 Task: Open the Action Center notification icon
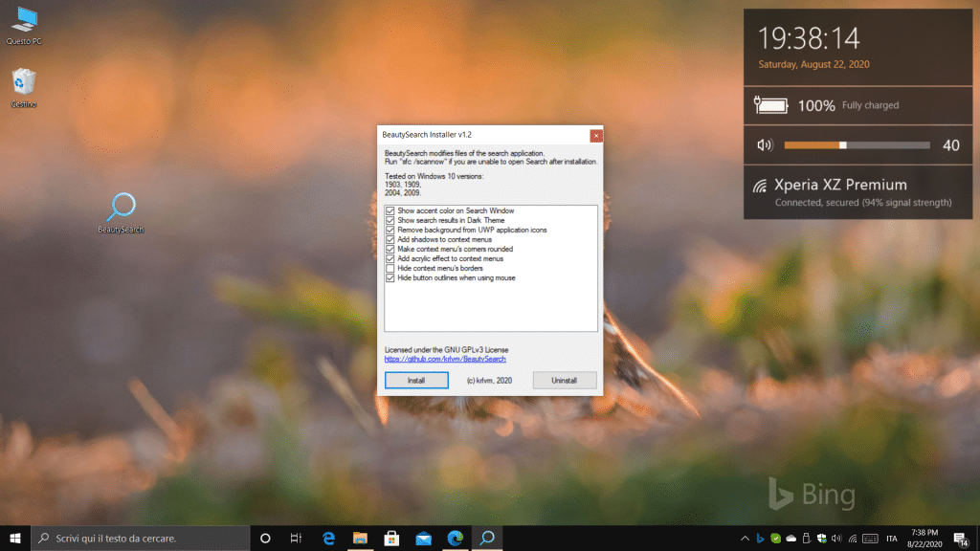pos(960,539)
